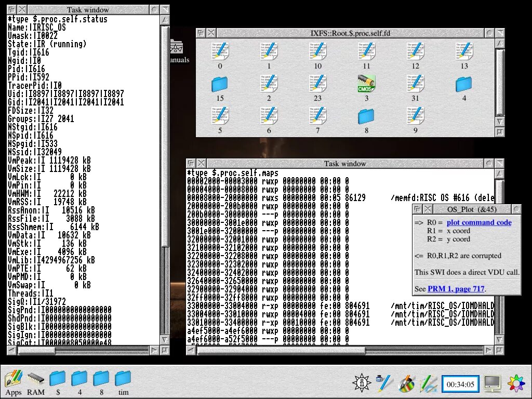Click the Draw pencil icon on icon bar
The width and height of the screenshot is (532, 399).
pos(428,384)
